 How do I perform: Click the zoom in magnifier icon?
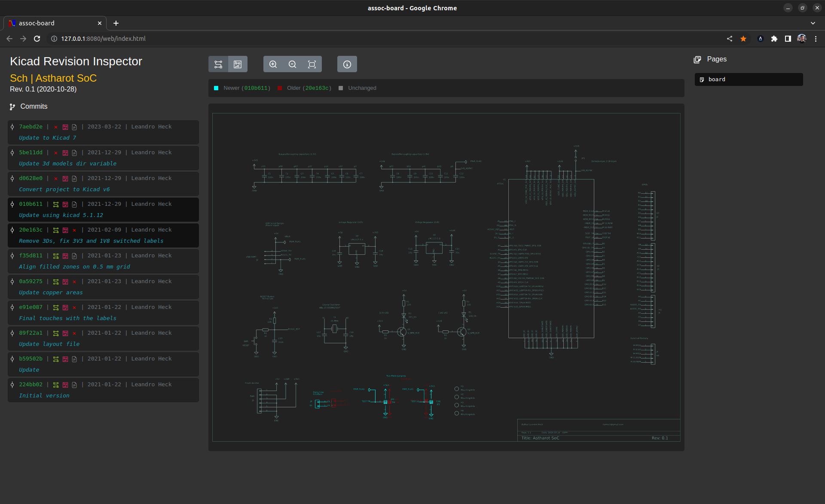click(273, 64)
